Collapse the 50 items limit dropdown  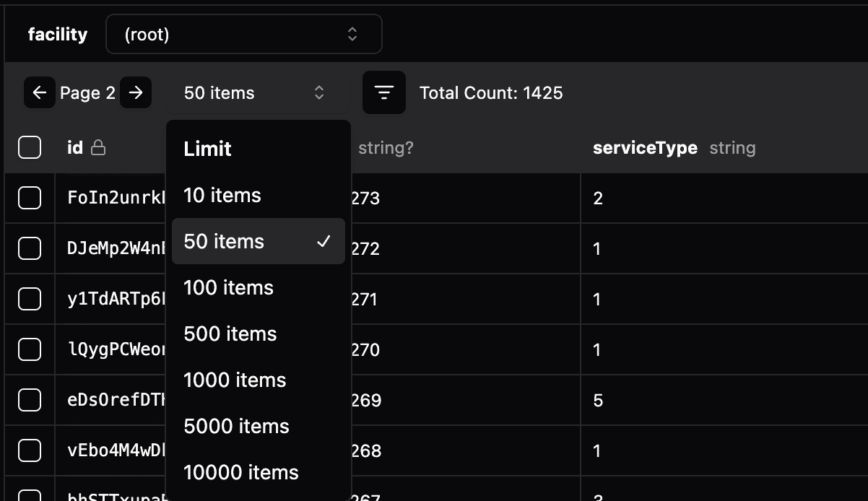pyautogui.click(x=253, y=93)
